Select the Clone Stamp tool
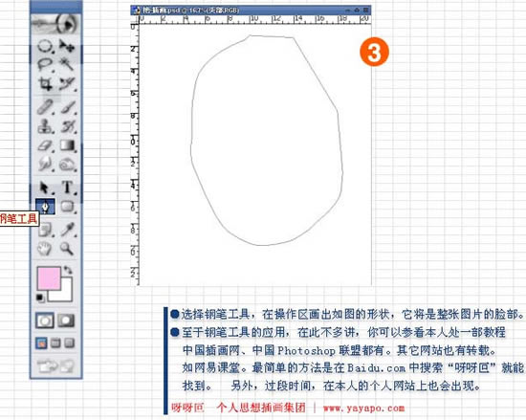 click(45, 126)
